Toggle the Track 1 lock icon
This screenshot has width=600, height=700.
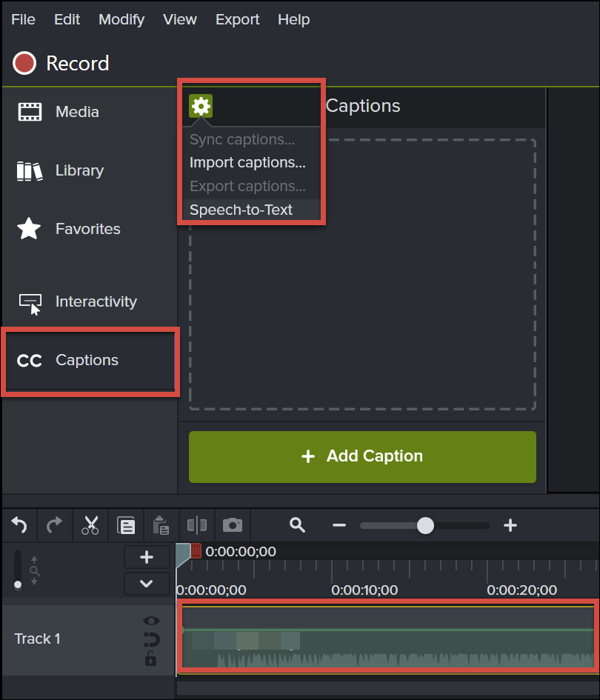pos(150,659)
